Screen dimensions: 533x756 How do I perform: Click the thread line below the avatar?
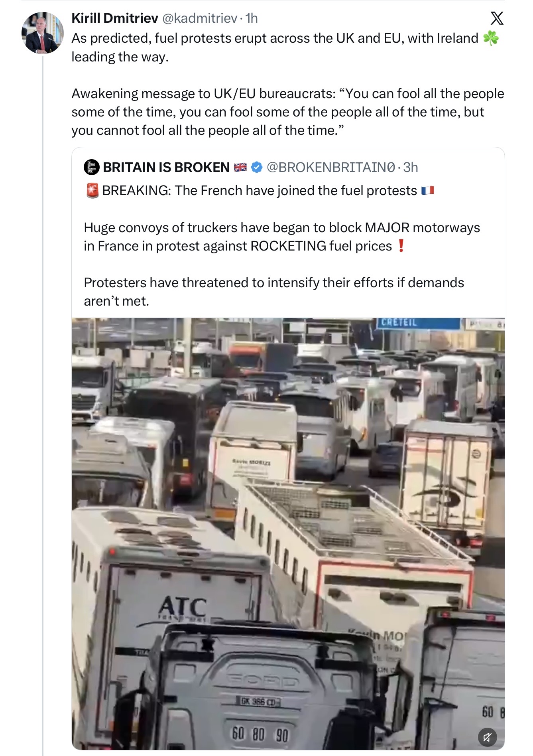pos(43,399)
